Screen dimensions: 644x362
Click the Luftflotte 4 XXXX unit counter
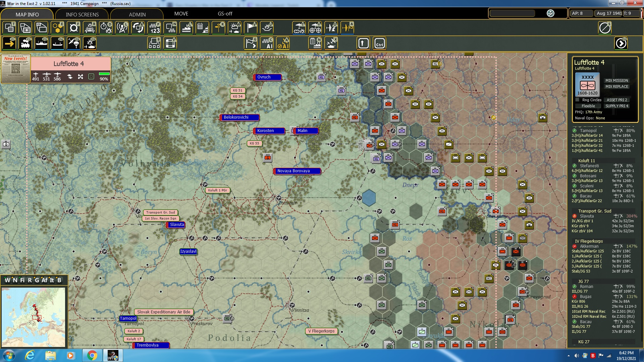click(x=588, y=84)
